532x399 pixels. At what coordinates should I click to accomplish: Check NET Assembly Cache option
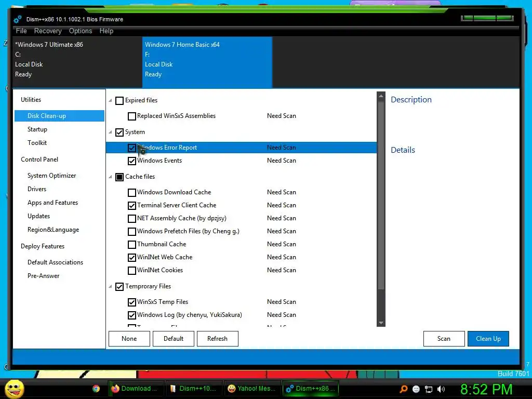pos(131,219)
